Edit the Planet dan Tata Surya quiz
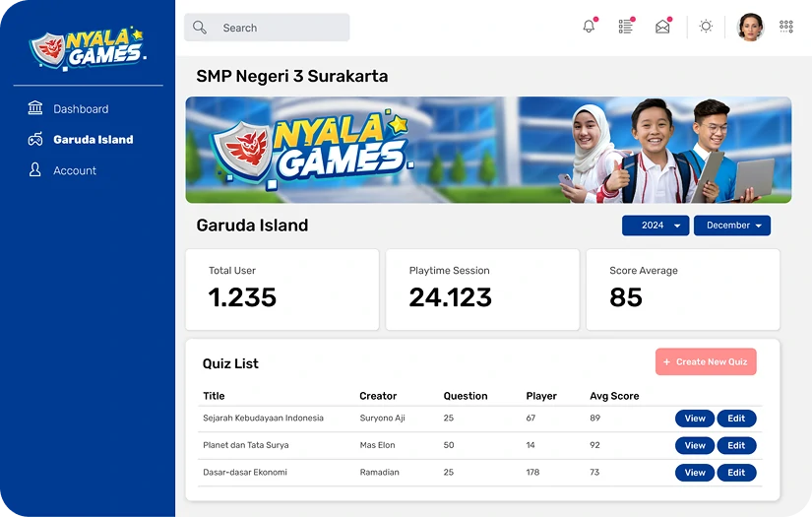 [x=736, y=445]
